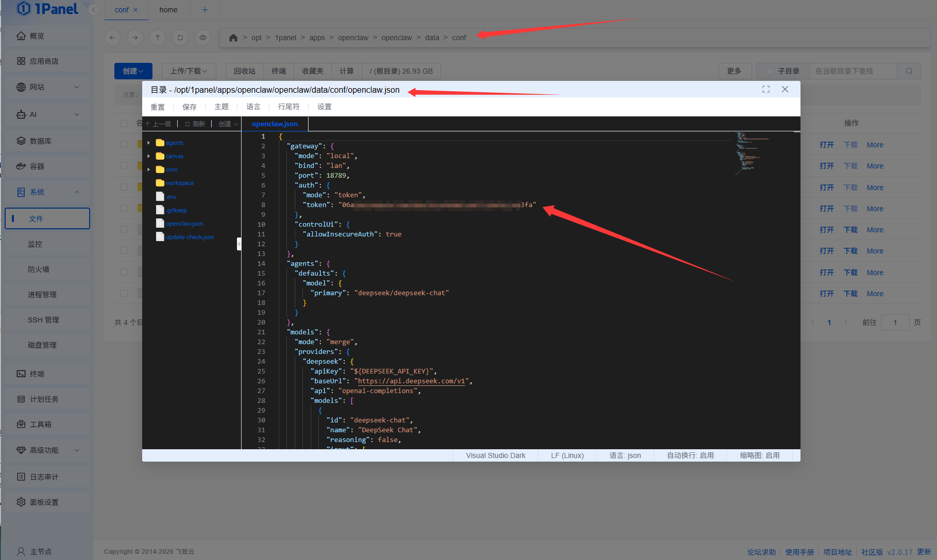Click the search magnifier icon
This screenshot has width=937, height=560.
(909, 71)
